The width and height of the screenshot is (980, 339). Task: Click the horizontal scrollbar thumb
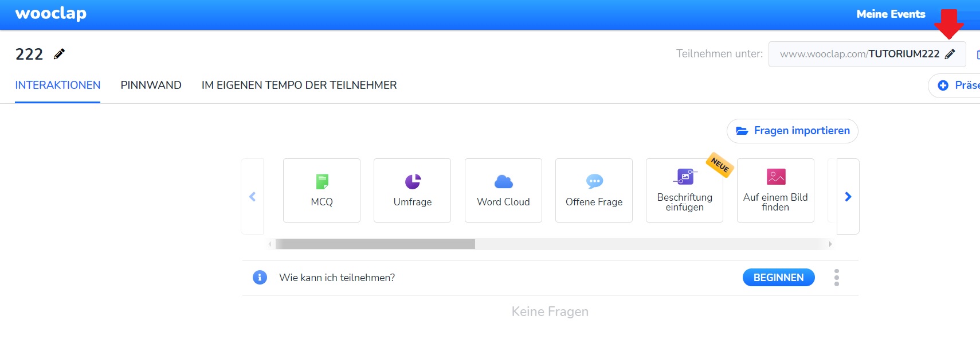click(x=375, y=244)
